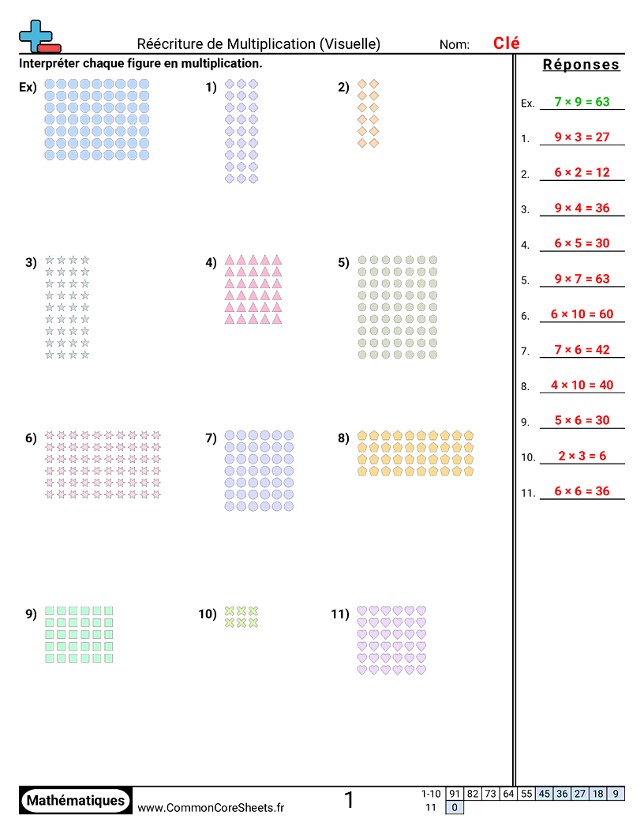644x834 pixels.
Task: Select the green squares array in problem 9
Action: (79, 634)
